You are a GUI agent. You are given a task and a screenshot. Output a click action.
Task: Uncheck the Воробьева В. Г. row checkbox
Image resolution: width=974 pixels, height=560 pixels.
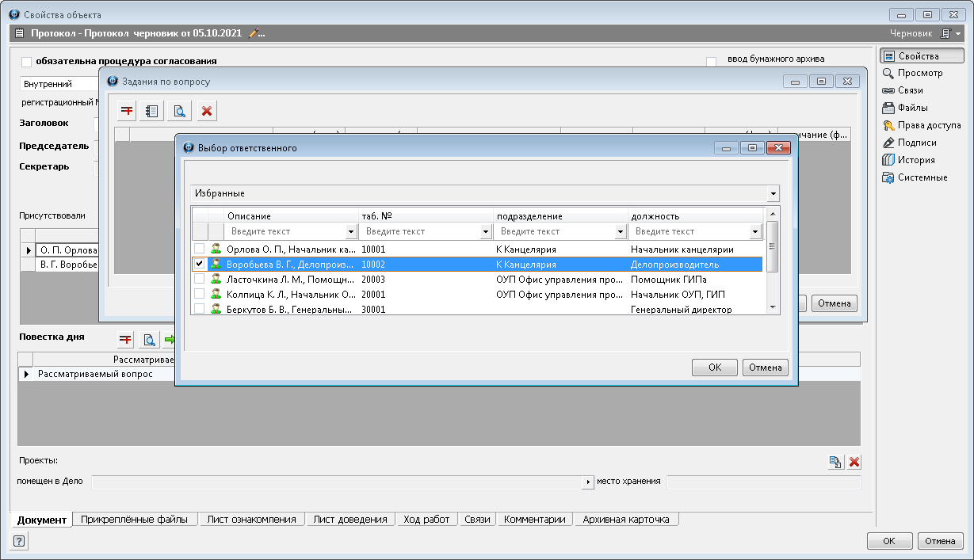200,264
